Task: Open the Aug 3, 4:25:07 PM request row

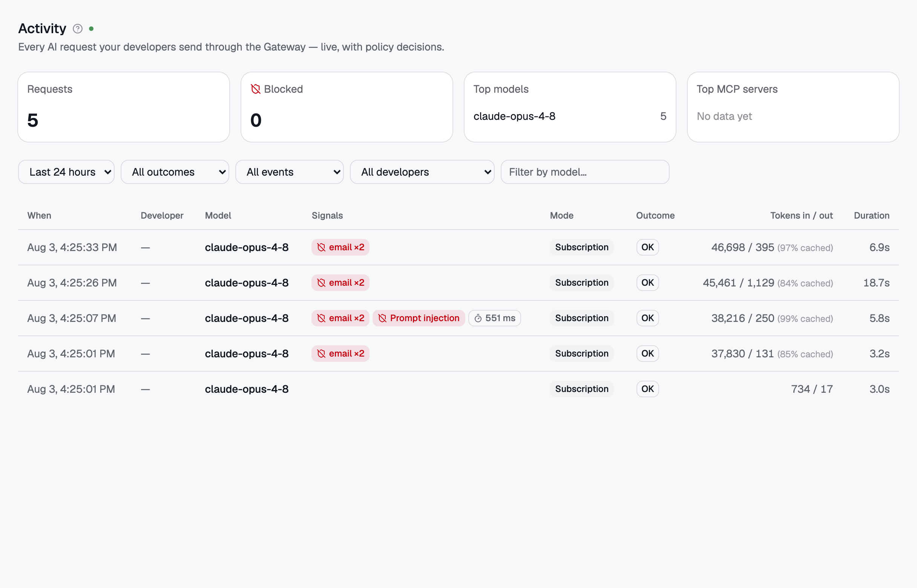Action: 458,318
